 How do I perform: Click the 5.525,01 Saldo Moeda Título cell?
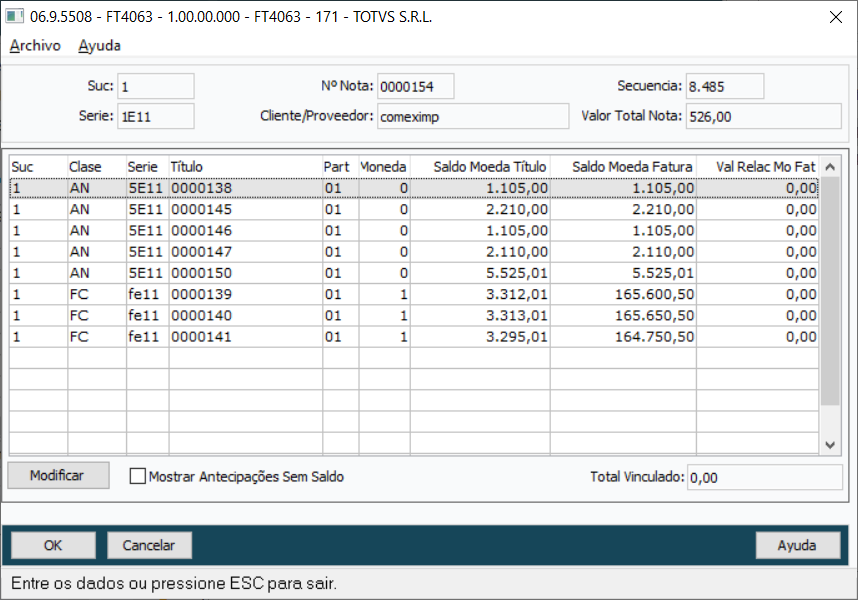point(480,273)
